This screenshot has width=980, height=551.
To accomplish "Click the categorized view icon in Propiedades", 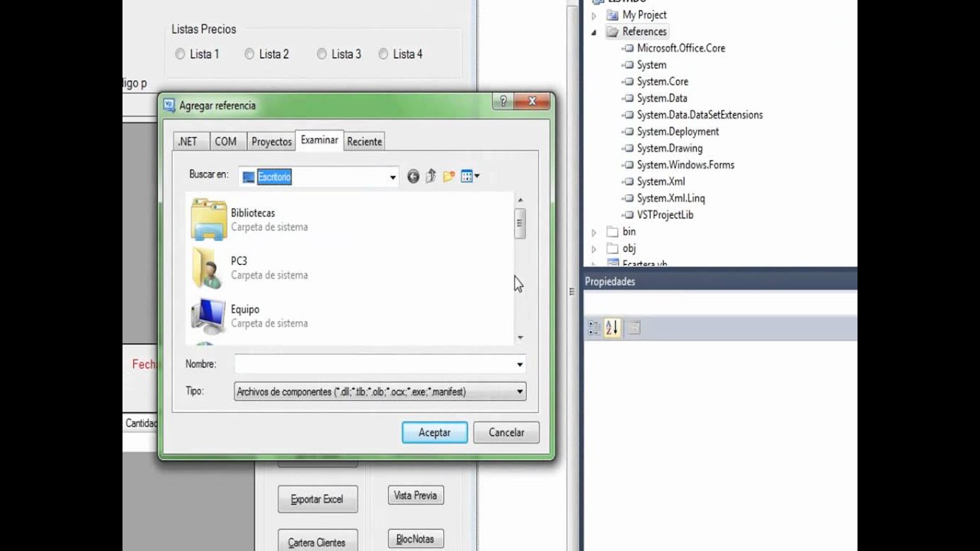I will pyautogui.click(x=593, y=328).
